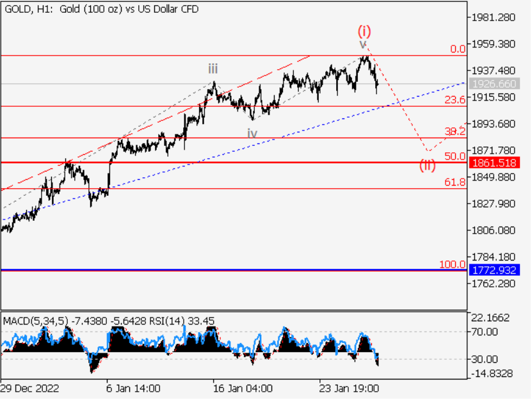This screenshot has width=532, height=400.
Task: Click the gray wave v label
Action: [x=363, y=44]
